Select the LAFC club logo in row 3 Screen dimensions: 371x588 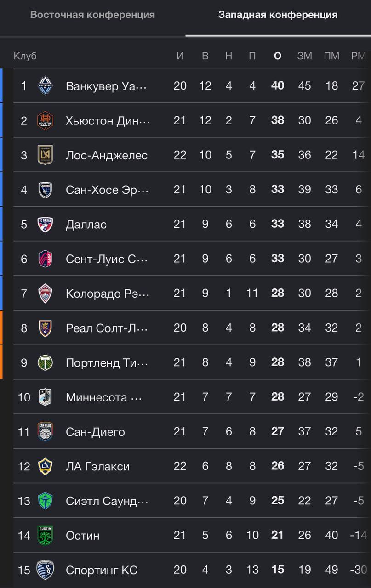coord(45,155)
